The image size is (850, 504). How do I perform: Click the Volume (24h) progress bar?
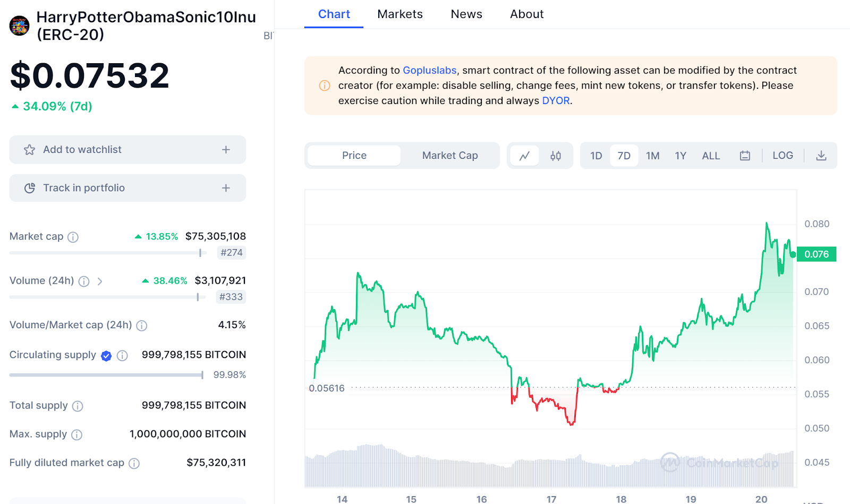click(108, 297)
